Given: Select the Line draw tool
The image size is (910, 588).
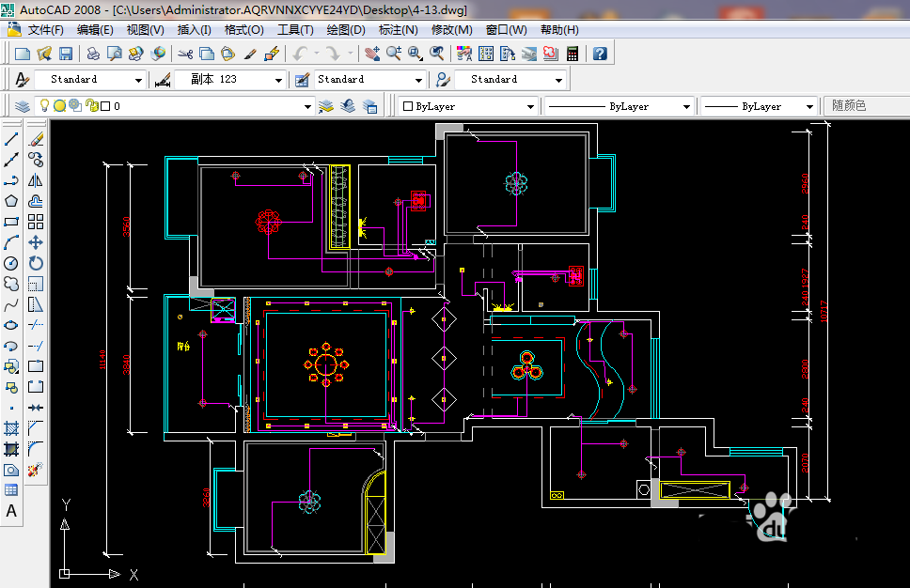Looking at the screenshot, I should 11,139.
